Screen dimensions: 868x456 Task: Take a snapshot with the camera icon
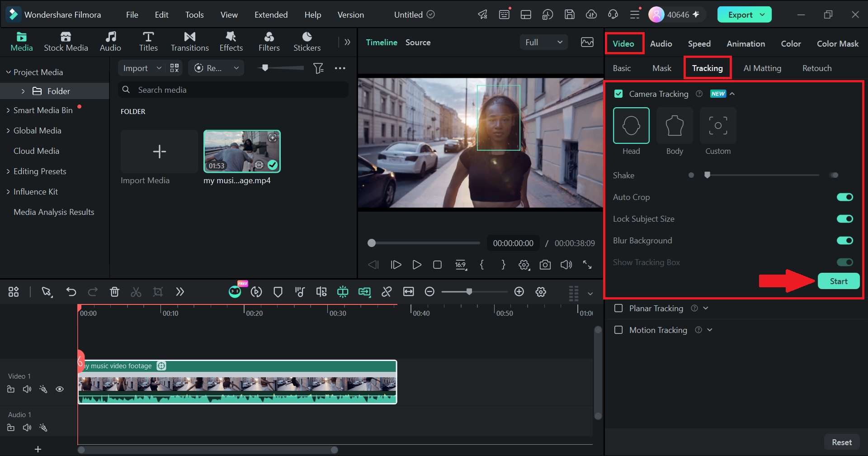point(545,265)
